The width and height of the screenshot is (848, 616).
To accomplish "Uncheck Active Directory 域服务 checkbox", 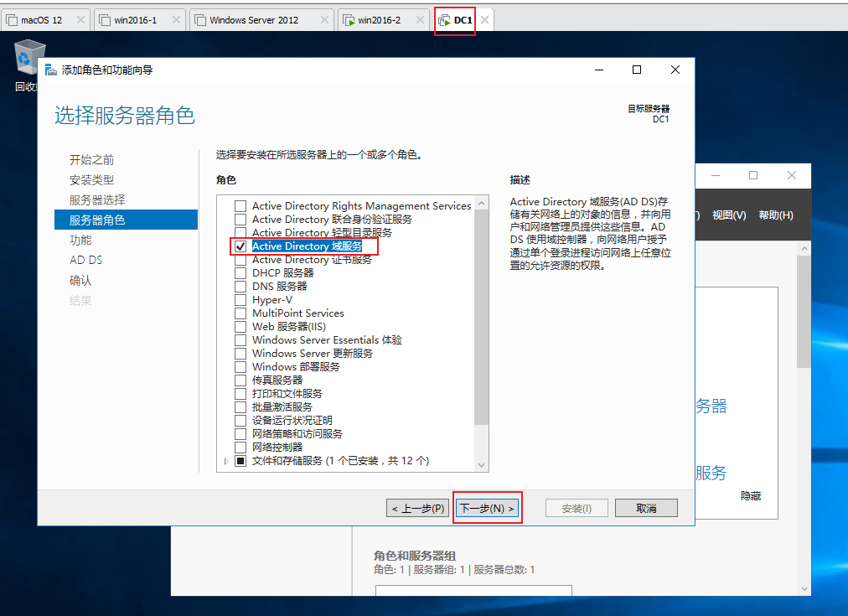I will 240,246.
